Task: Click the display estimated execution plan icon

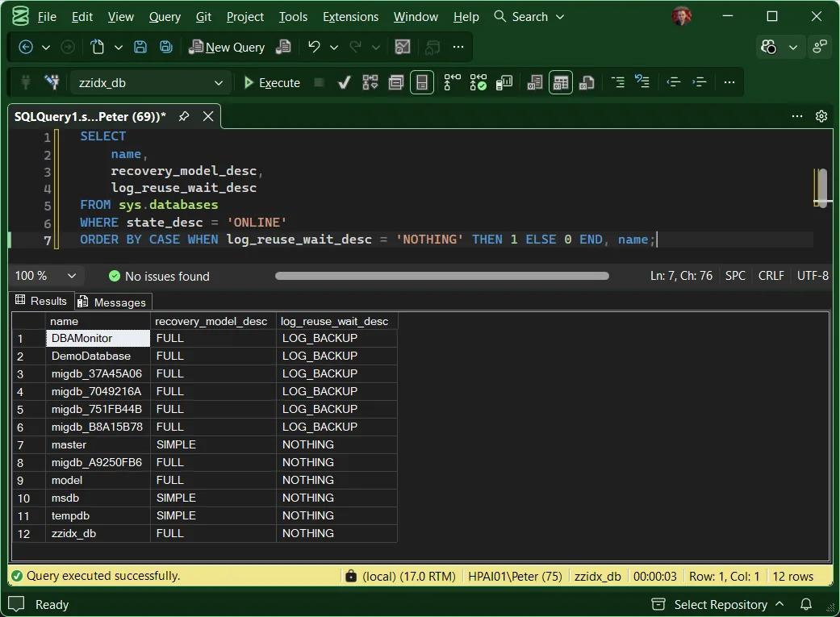Action: point(370,82)
